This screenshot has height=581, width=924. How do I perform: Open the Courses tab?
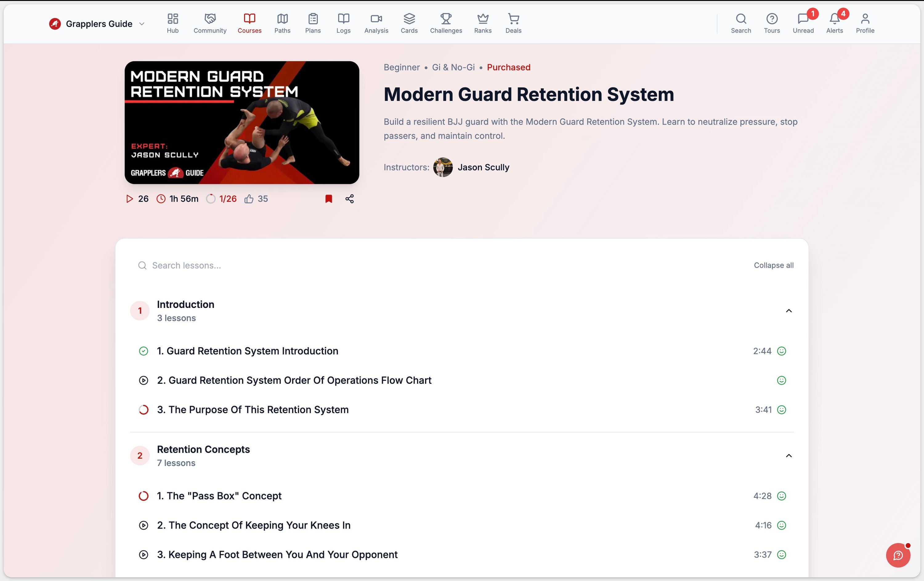click(249, 23)
